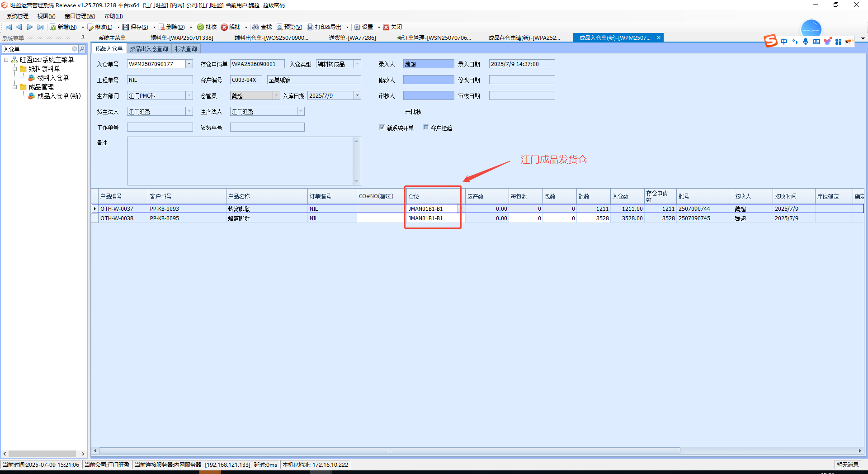Open Sogou soft keyboard icon

point(816,42)
